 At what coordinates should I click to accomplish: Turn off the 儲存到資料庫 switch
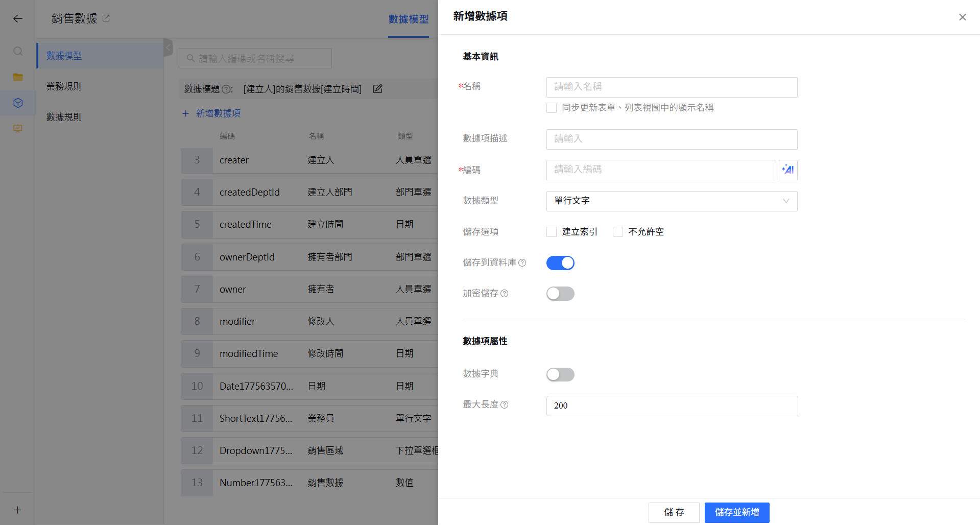coord(560,263)
